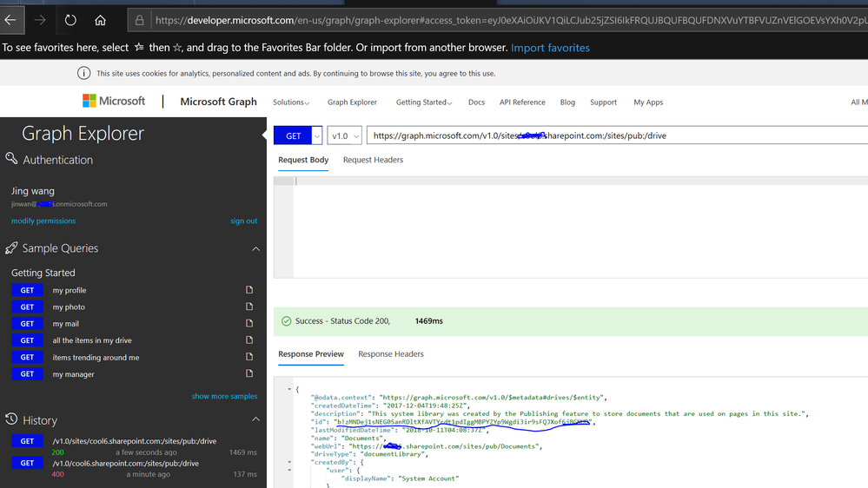Run the my profile sample query
Screen dimensions: 868x488
pos(27,290)
